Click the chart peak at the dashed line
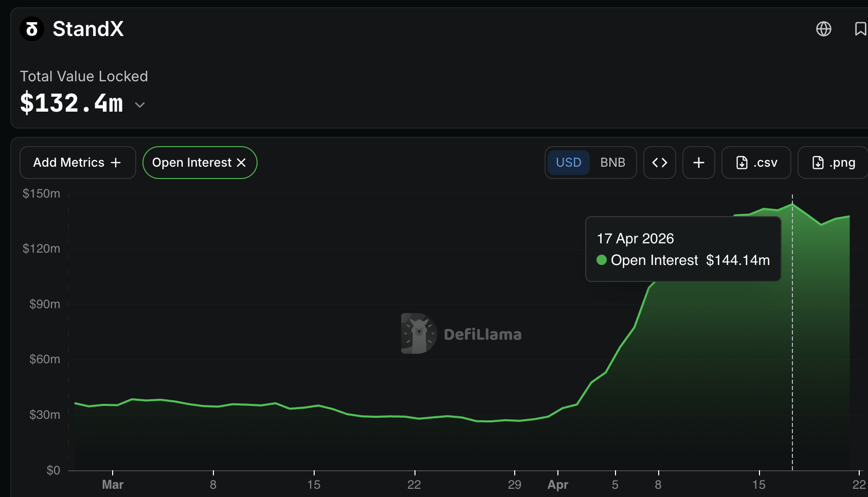This screenshot has height=497, width=868. coord(792,204)
